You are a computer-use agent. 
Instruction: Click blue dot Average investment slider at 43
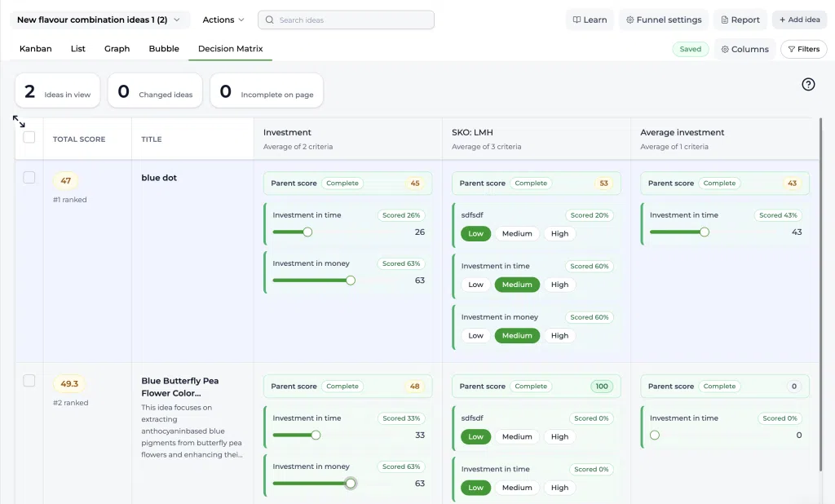coord(704,232)
